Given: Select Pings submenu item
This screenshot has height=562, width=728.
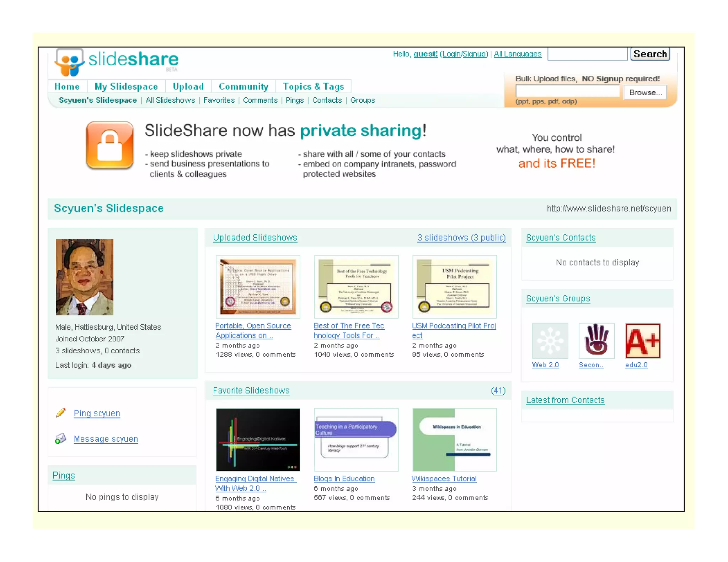Looking at the screenshot, I should tap(295, 100).
